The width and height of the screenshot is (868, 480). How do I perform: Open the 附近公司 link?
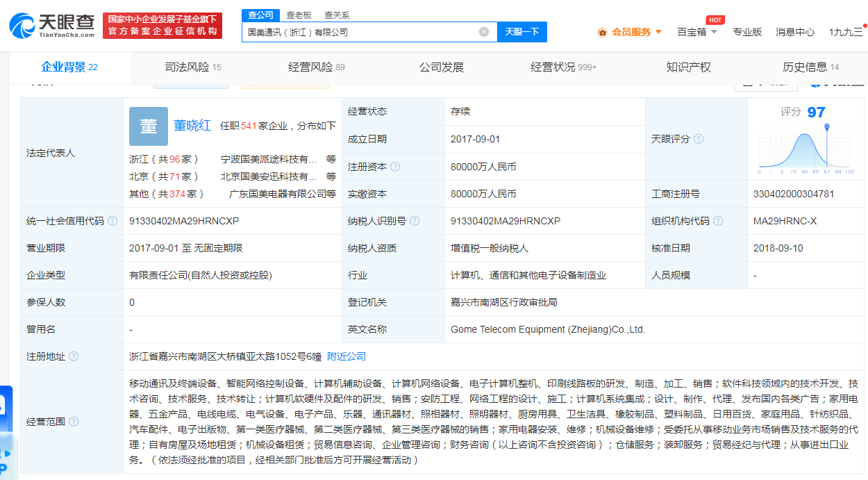347,356
